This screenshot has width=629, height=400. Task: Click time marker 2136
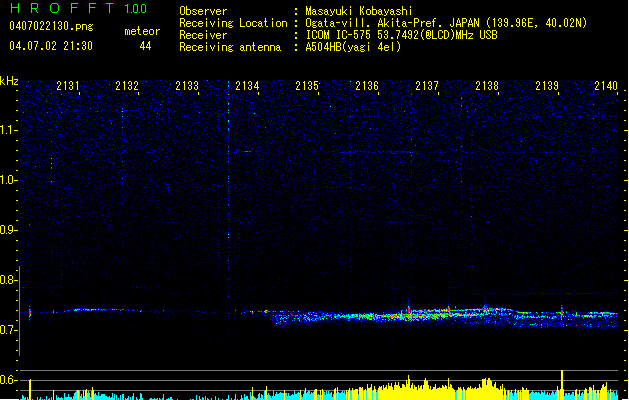coord(367,85)
